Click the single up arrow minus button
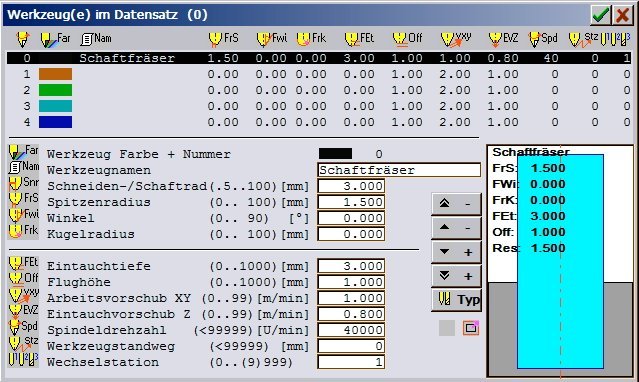Viewport: 639px width, 382px height. [456, 228]
